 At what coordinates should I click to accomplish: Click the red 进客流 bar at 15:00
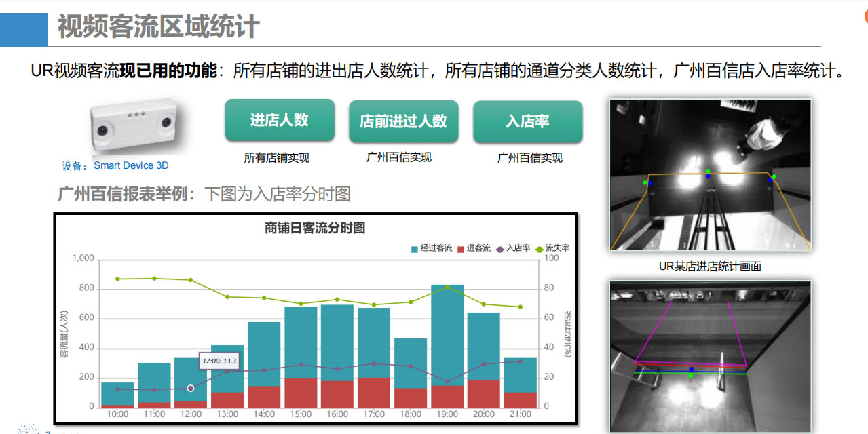point(301,393)
